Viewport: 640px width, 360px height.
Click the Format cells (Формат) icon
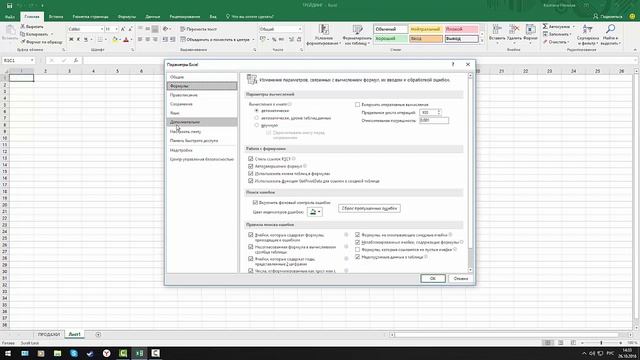531,29
